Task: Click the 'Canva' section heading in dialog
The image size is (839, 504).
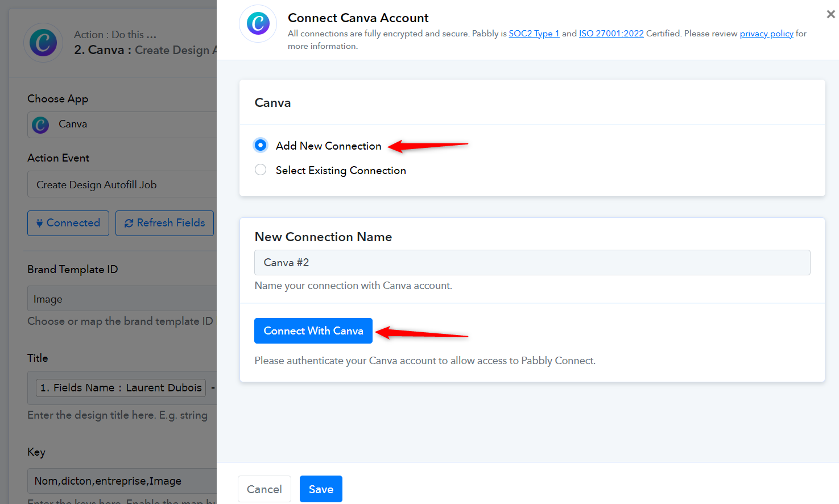Action: 272,102
